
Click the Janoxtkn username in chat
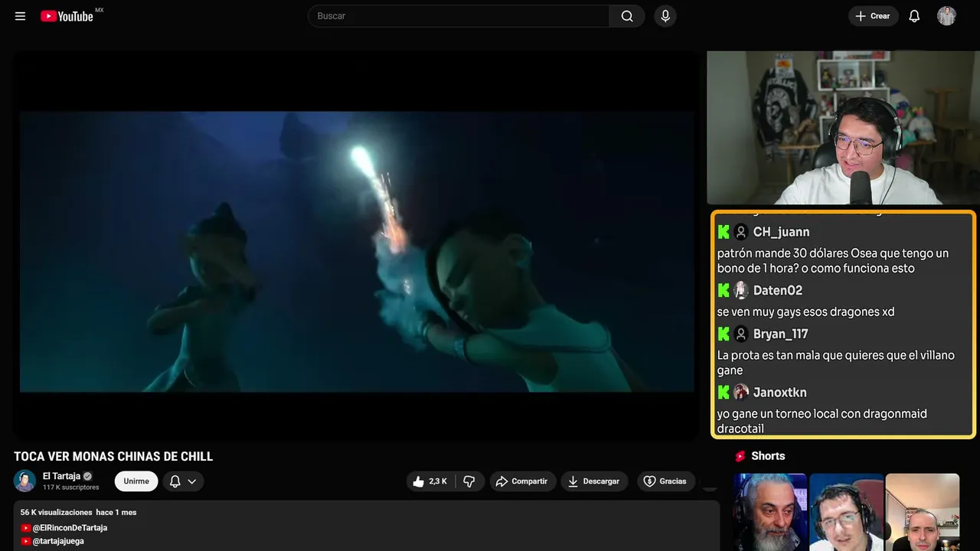pyautogui.click(x=780, y=393)
